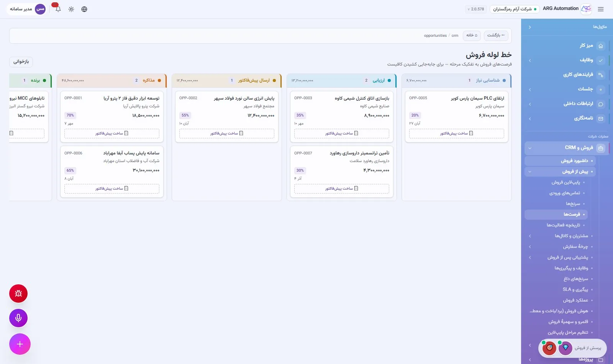Screen dimensions: 613x364
Task: Collapse the فروش و CRM section
Action: pos(529,148)
